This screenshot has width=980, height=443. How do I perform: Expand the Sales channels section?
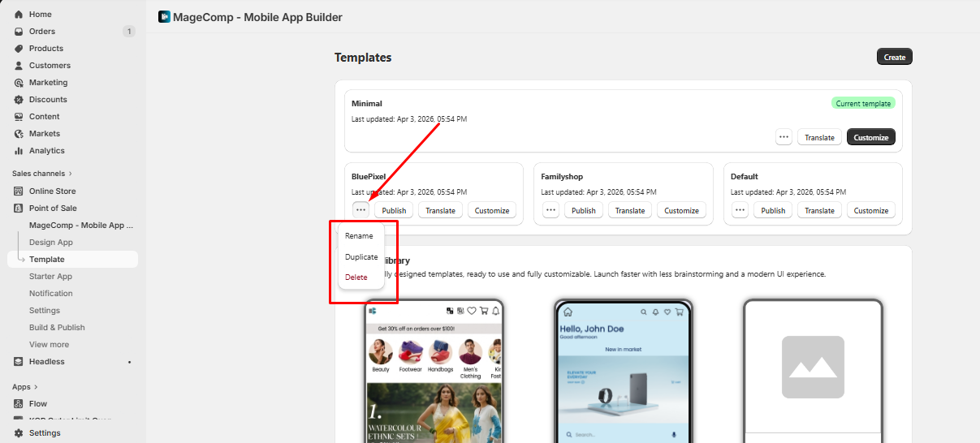point(70,174)
